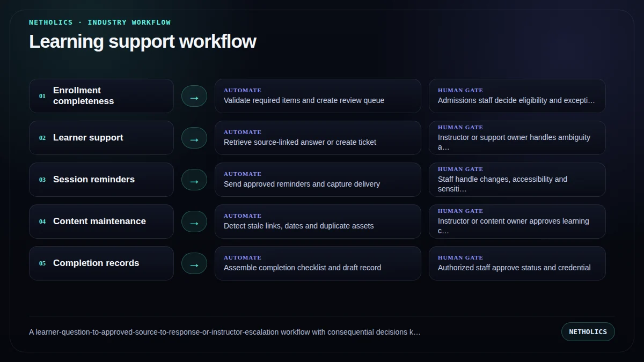Expand the Staff handle changes human gate
The width and height of the screenshot is (644, 362).
click(x=517, y=180)
